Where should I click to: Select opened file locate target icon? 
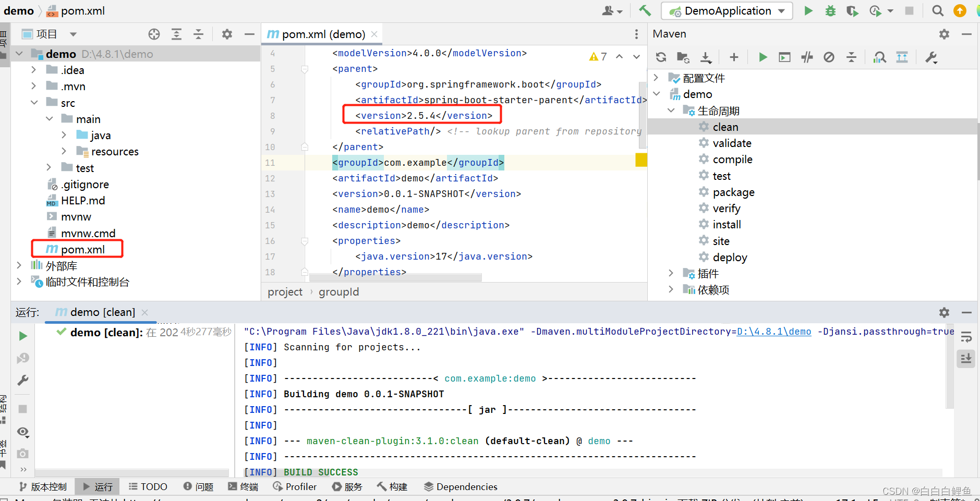[x=154, y=34]
